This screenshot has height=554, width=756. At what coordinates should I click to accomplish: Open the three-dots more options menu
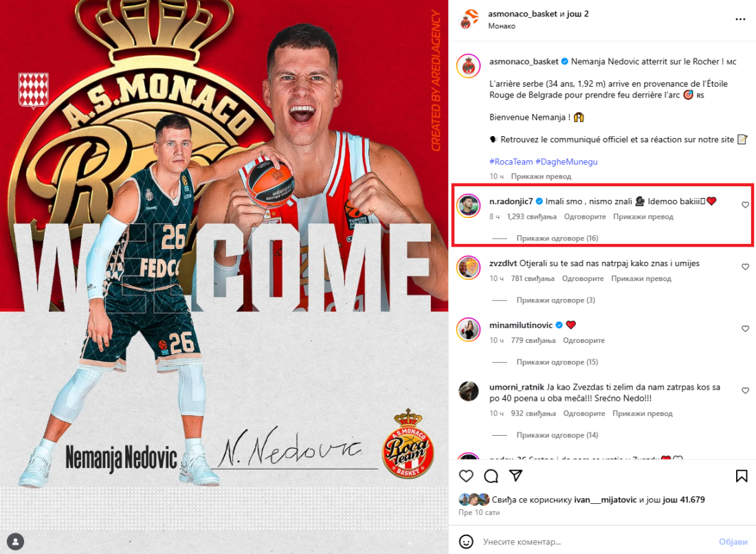(740, 19)
